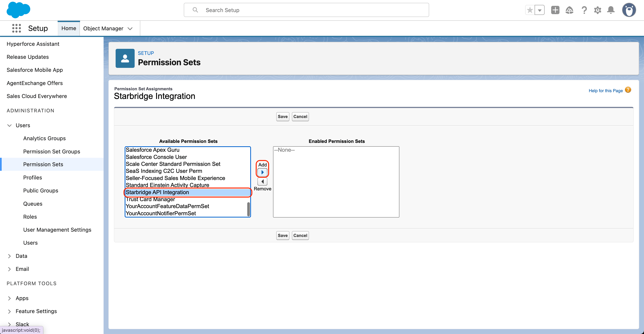The width and height of the screenshot is (644, 334).
Task: Open the setup gear icon
Action: click(597, 10)
